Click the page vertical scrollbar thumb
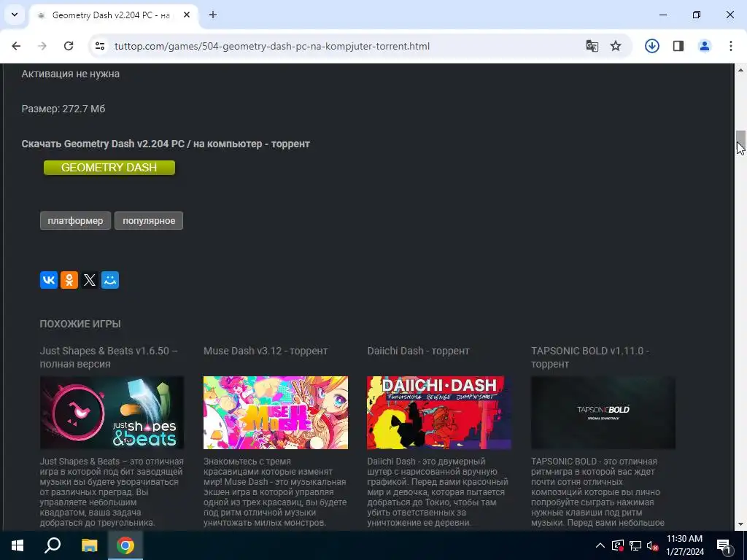The width and height of the screenshot is (747, 560). 740,140
